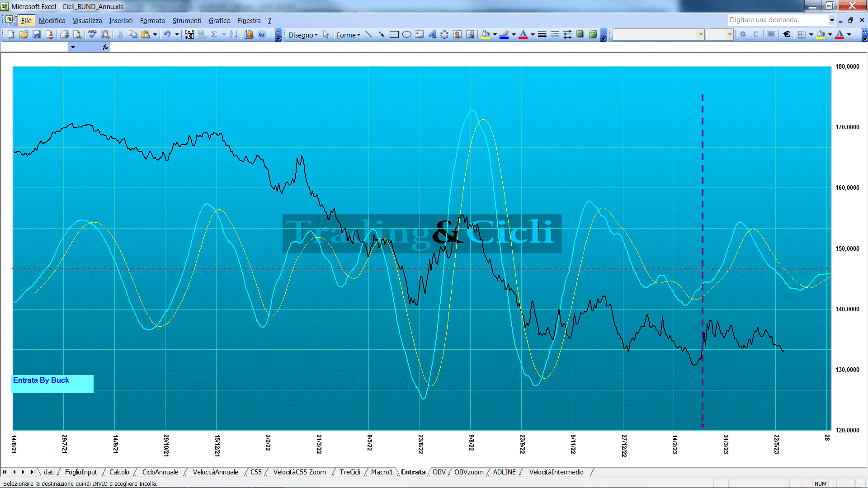Open the Disegno dropdown menu
This screenshot has height=488, width=868.
(303, 35)
